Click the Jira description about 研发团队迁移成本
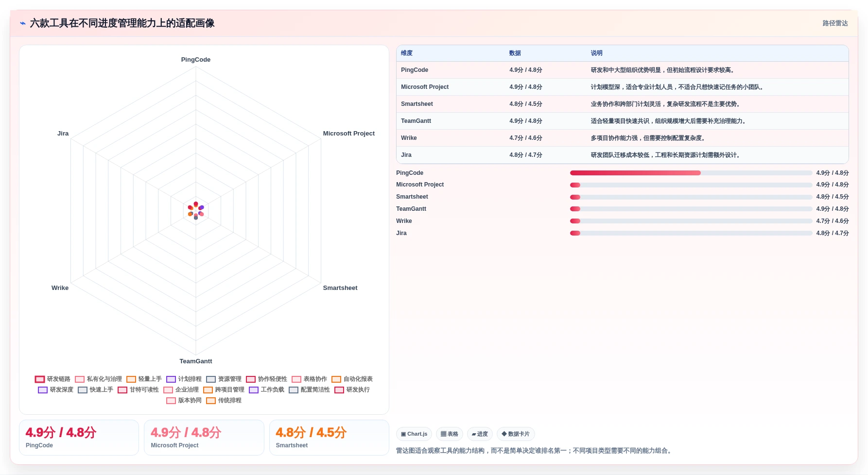Screen dimensions: 868x475 tap(666, 155)
